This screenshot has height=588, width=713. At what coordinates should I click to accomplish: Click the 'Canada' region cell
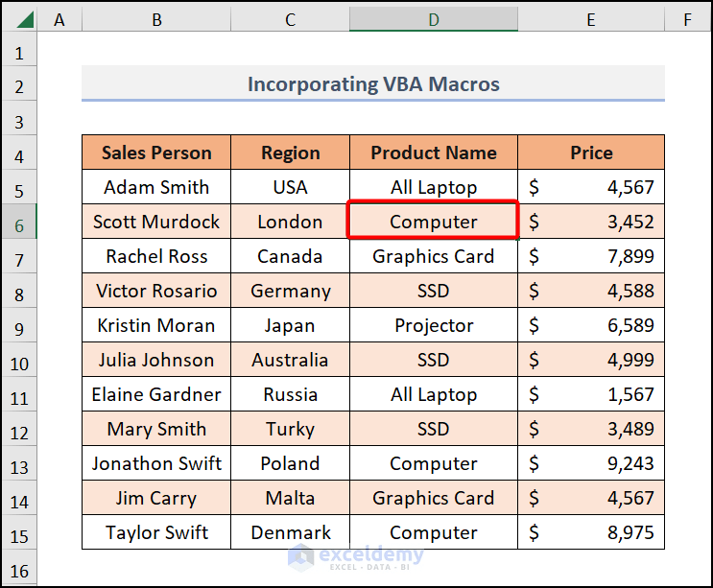coord(290,256)
